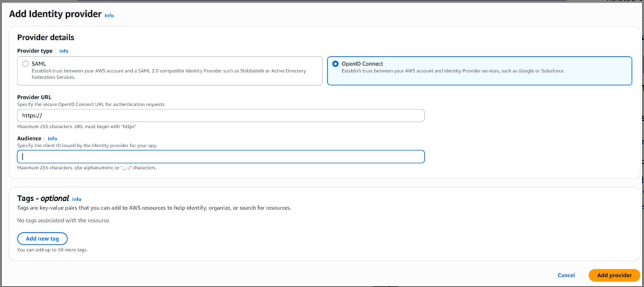Select the SAML radio button
This screenshot has width=644, height=287.
24,63
